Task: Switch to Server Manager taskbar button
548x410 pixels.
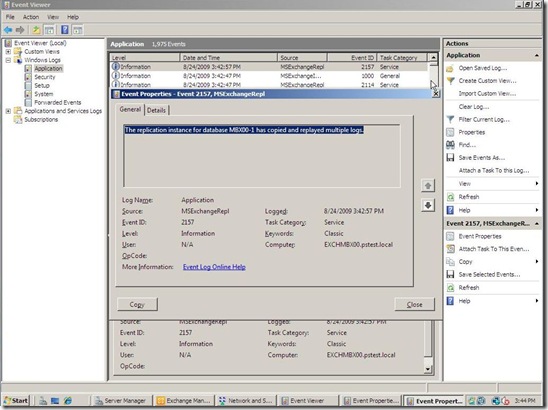Action: (121, 401)
